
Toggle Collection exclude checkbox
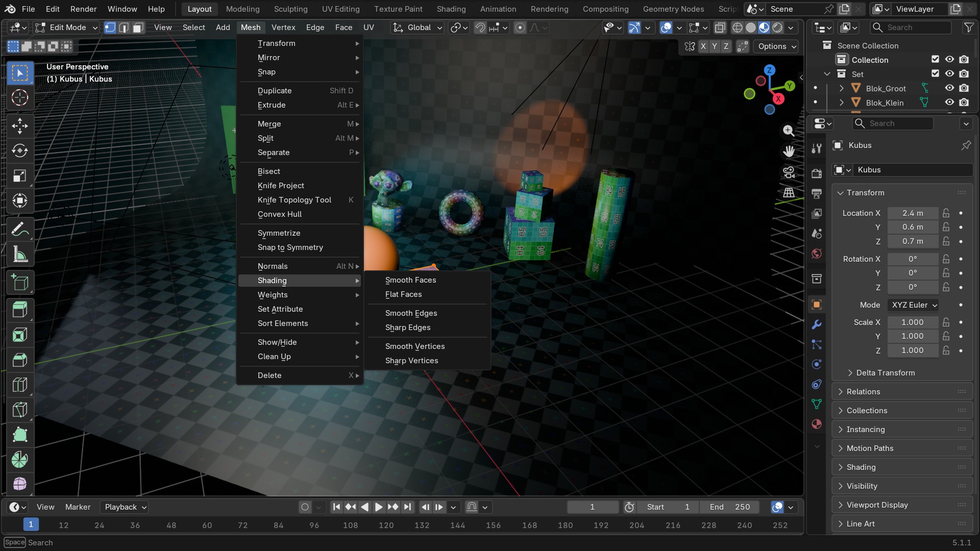pos(935,60)
